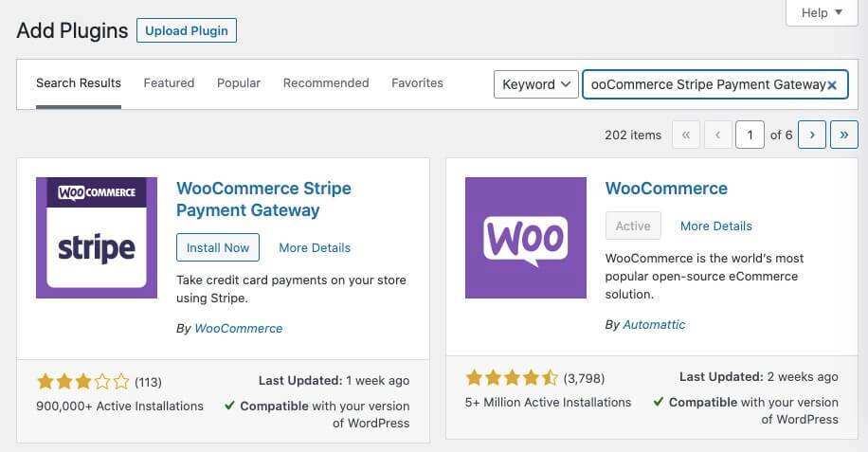Show the Recommended plugins tab
Screen dimensions: 868x452
point(326,83)
